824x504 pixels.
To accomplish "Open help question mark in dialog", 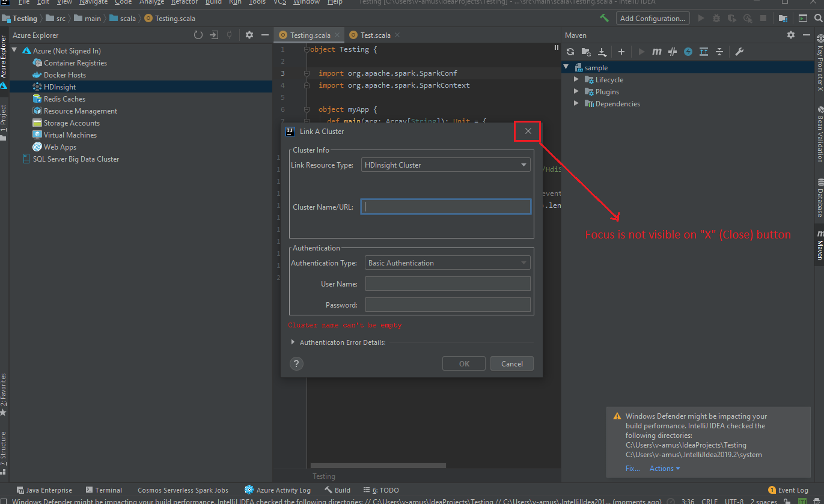I will (x=296, y=363).
